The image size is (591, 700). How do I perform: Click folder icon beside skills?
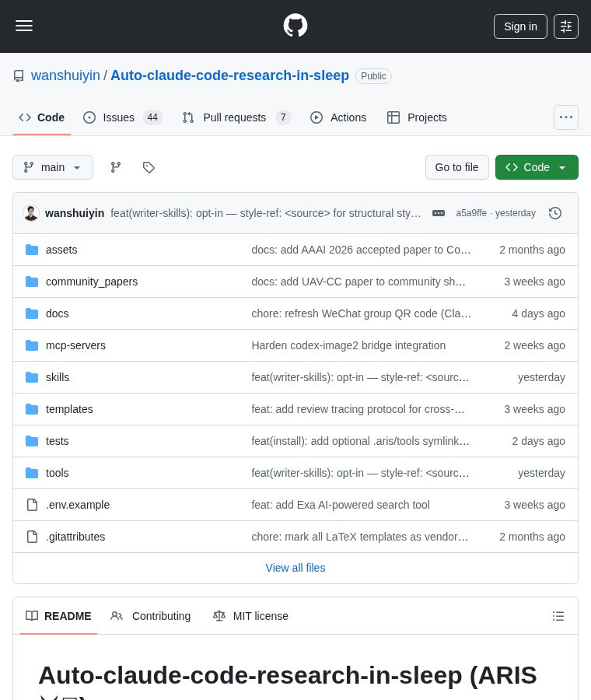point(32,378)
